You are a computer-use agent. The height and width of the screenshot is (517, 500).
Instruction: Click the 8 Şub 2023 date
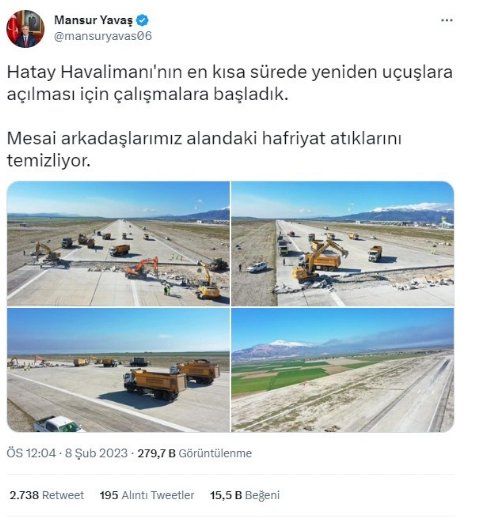tap(96, 453)
